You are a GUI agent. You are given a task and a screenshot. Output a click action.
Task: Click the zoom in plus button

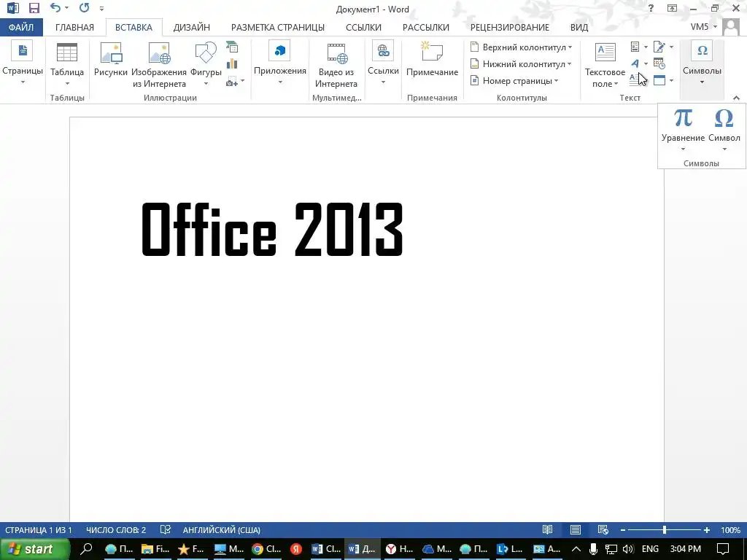706,530
